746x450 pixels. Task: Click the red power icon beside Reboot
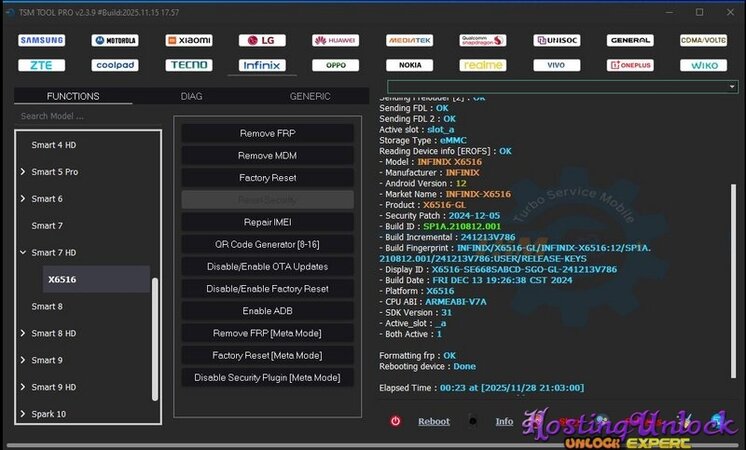[x=395, y=422]
